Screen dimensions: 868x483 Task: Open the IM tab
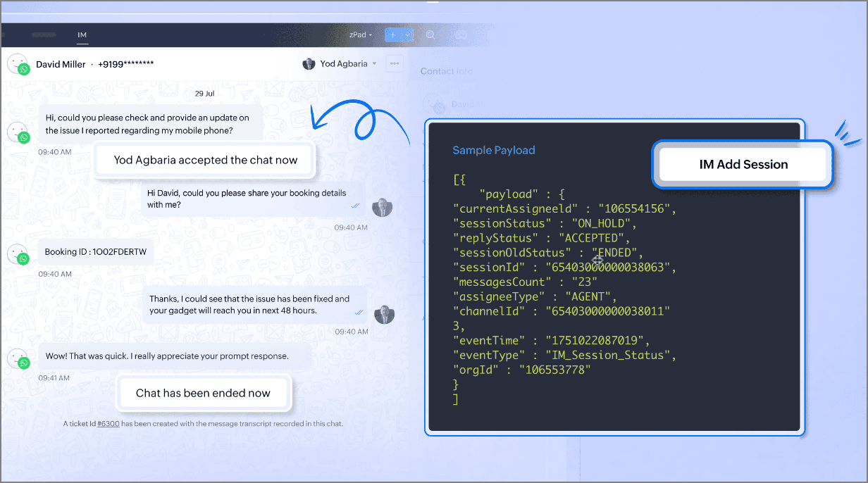click(x=82, y=34)
